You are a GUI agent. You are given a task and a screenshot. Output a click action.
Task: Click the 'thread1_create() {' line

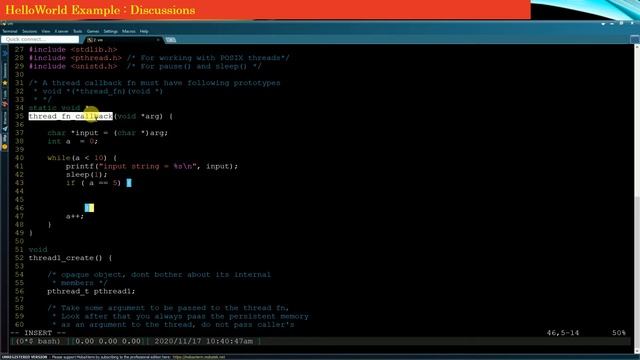[x=70, y=258]
